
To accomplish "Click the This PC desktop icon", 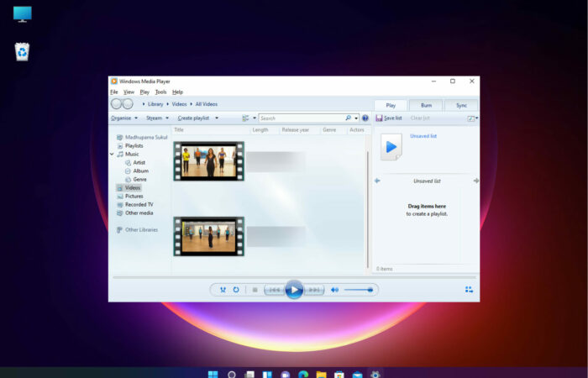I will point(22,14).
